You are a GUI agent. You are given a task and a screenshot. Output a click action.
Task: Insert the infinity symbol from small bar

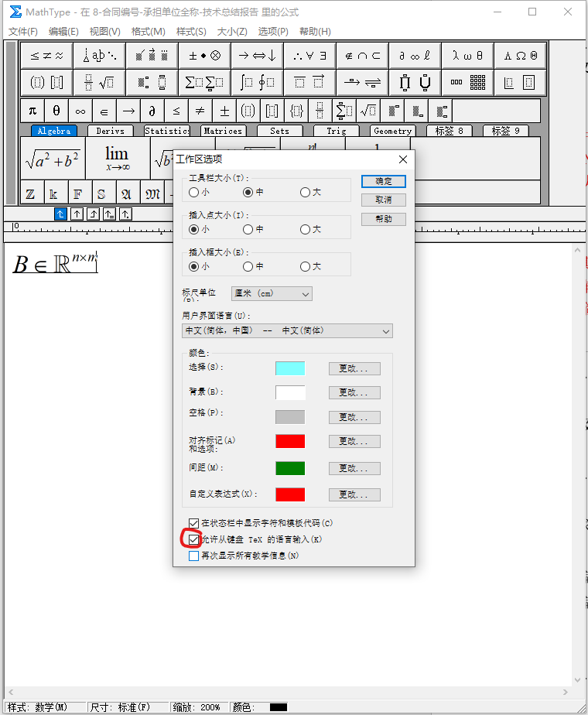(80, 111)
